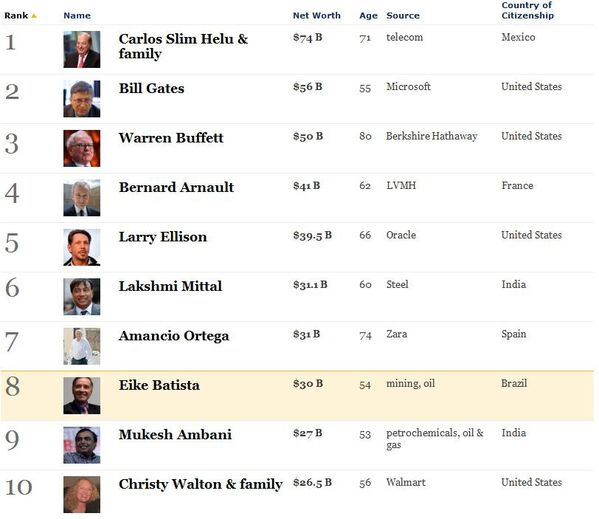
Task: Open Carlos Slim Helu & family profile
Action: coord(183,46)
